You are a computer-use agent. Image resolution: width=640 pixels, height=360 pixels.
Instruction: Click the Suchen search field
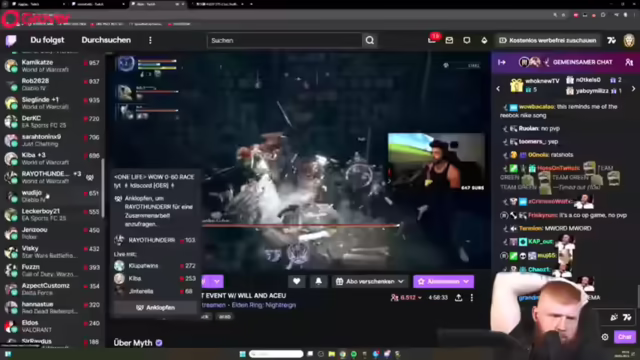284,40
